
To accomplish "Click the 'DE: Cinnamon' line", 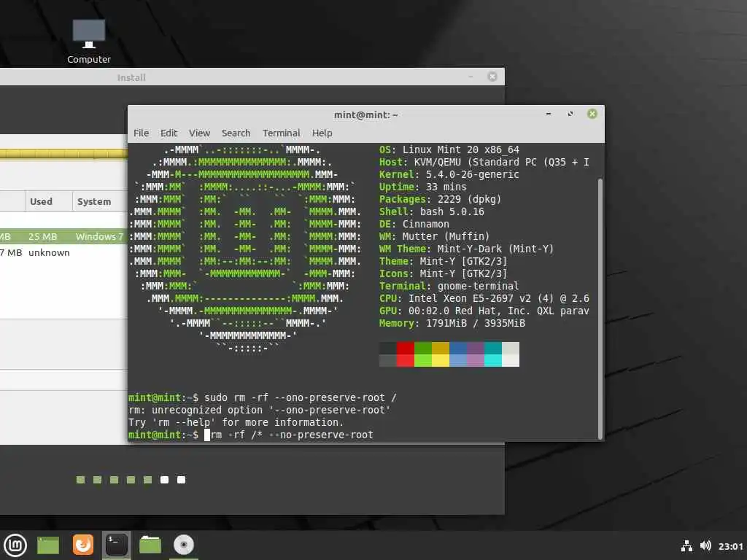I will (414, 225).
